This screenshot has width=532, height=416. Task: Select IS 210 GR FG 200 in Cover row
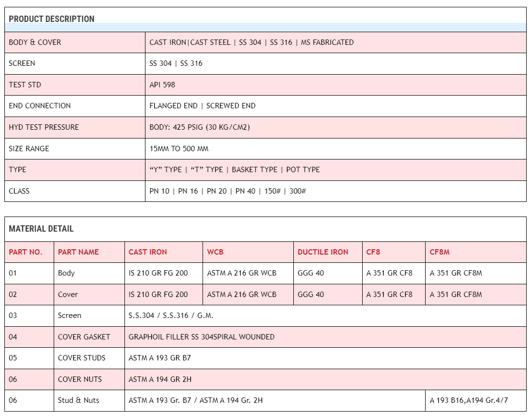coord(158,294)
